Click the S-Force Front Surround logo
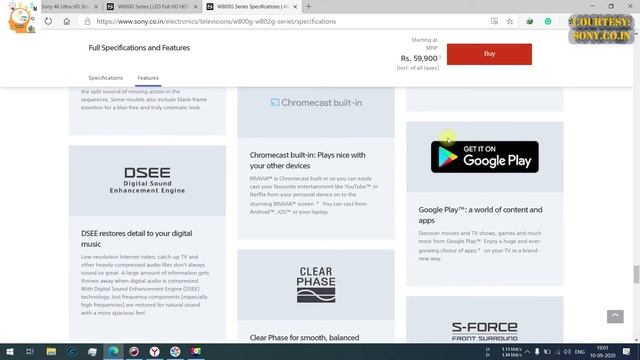The height and width of the screenshot is (360, 640). pos(484,331)
